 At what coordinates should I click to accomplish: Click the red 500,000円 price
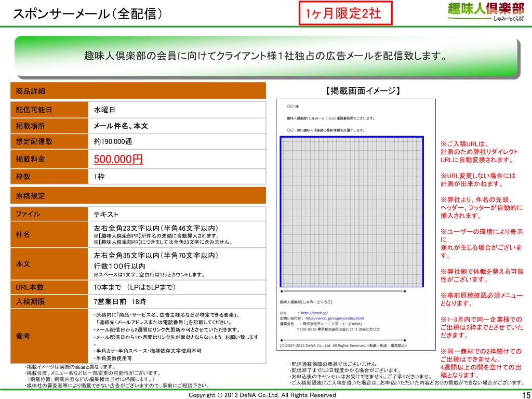pos(118,159)
